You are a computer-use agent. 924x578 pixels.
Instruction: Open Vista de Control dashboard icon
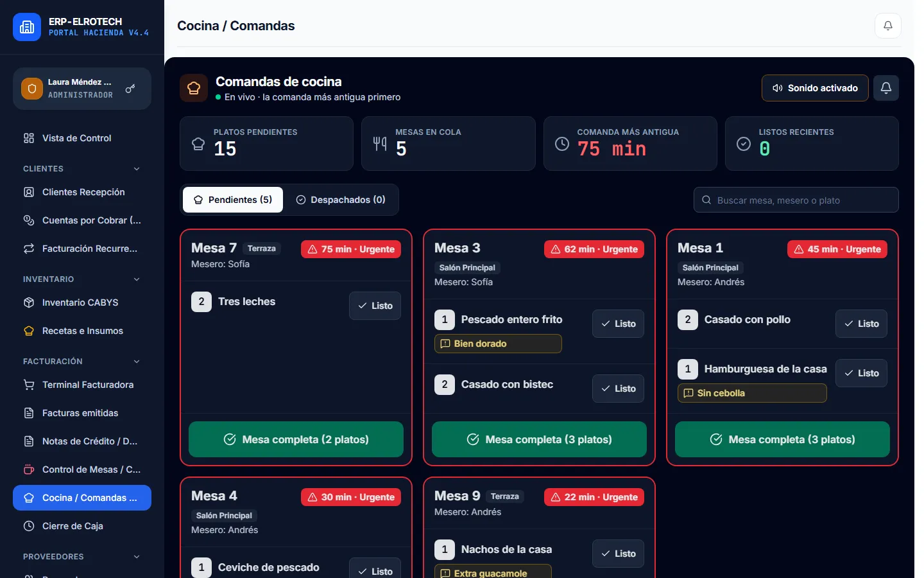coord(29,138)
